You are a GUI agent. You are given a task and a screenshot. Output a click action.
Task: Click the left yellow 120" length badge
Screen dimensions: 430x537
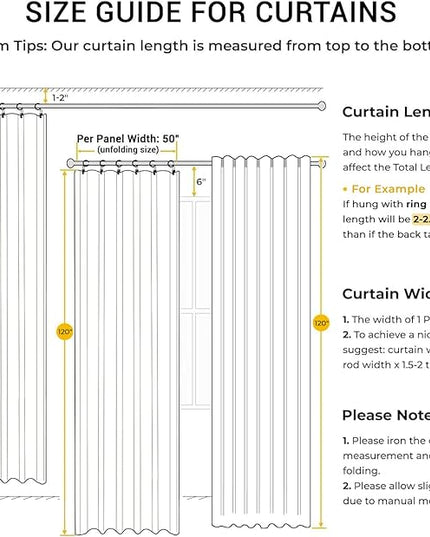point(65,332)
